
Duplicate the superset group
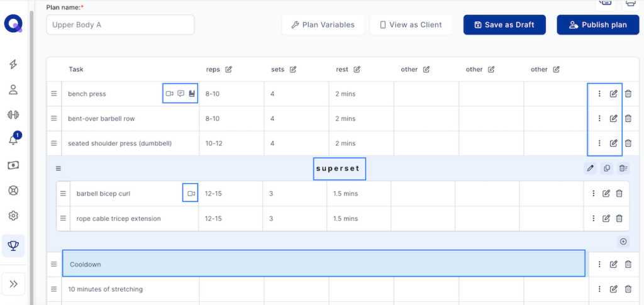click(606, 168)
